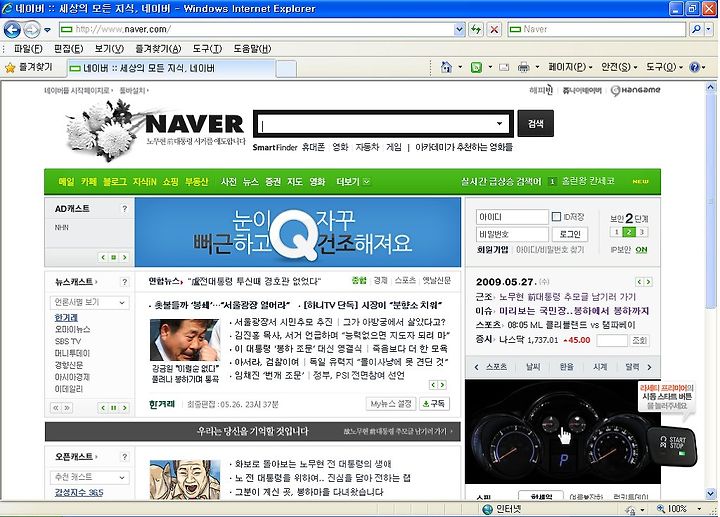
Task: Select security level 2
Action: [x=629, y=232]
